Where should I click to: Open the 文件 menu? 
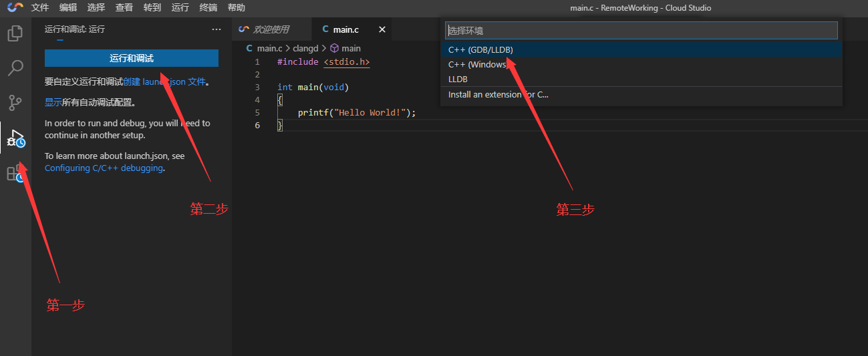click(40, 8)
